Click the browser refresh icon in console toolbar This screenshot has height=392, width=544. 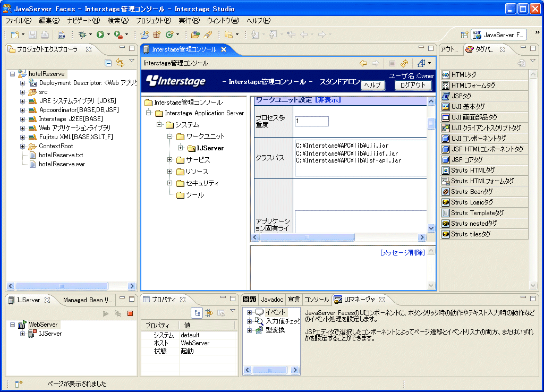pyautogui.click(x=404, y=63)
